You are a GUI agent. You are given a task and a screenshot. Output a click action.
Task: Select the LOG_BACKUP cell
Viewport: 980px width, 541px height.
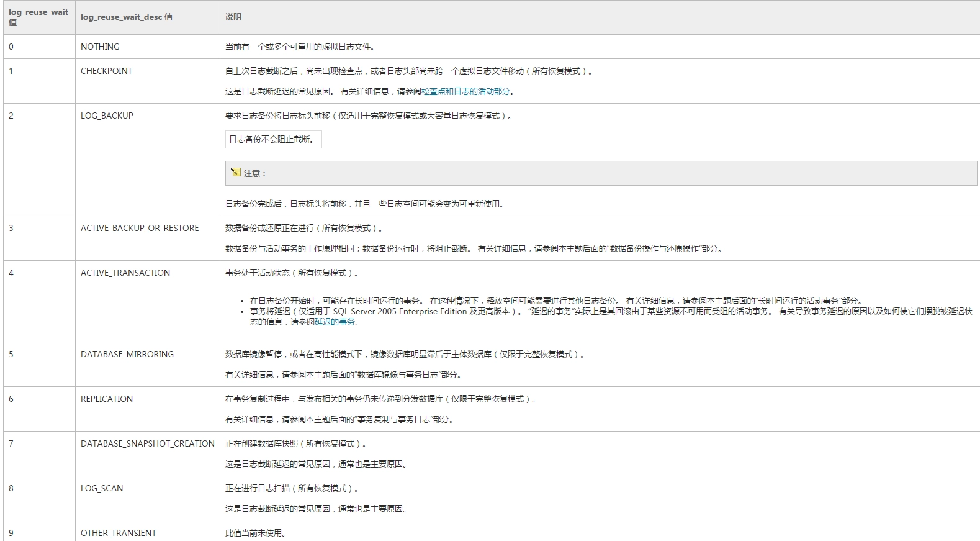(x=107, y=116)
